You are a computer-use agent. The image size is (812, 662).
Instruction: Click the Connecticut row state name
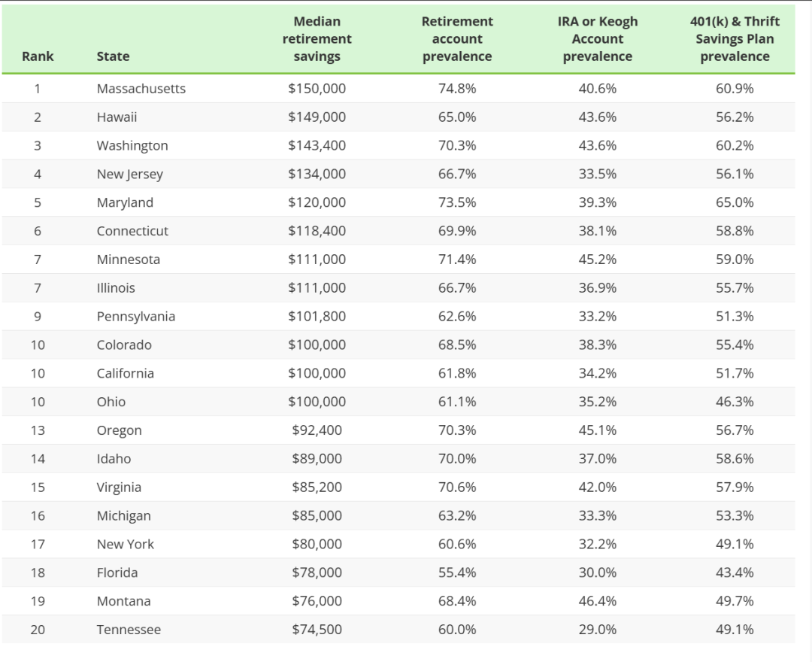132,231
